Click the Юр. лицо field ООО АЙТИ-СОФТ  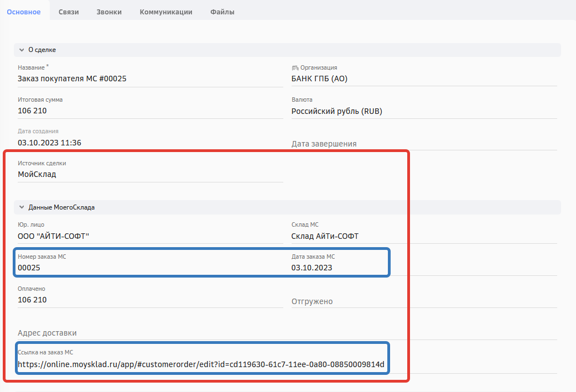pos(149,236)
